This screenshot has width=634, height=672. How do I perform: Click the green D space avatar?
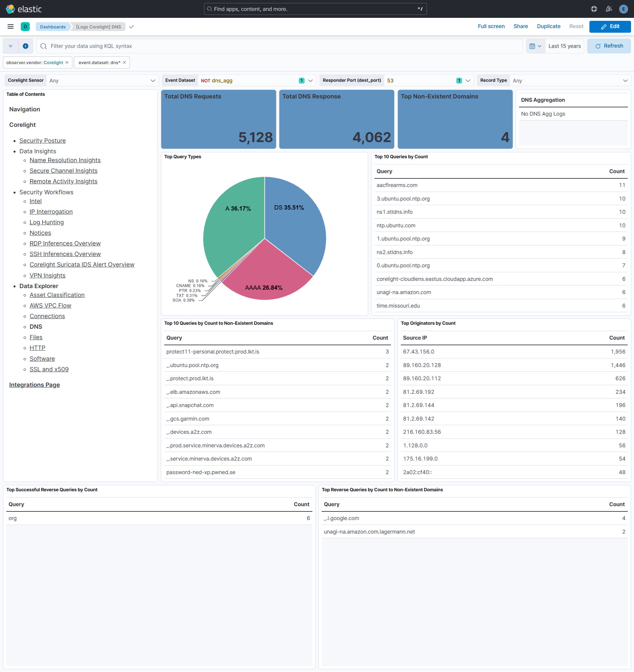click(x=25, y=26)
